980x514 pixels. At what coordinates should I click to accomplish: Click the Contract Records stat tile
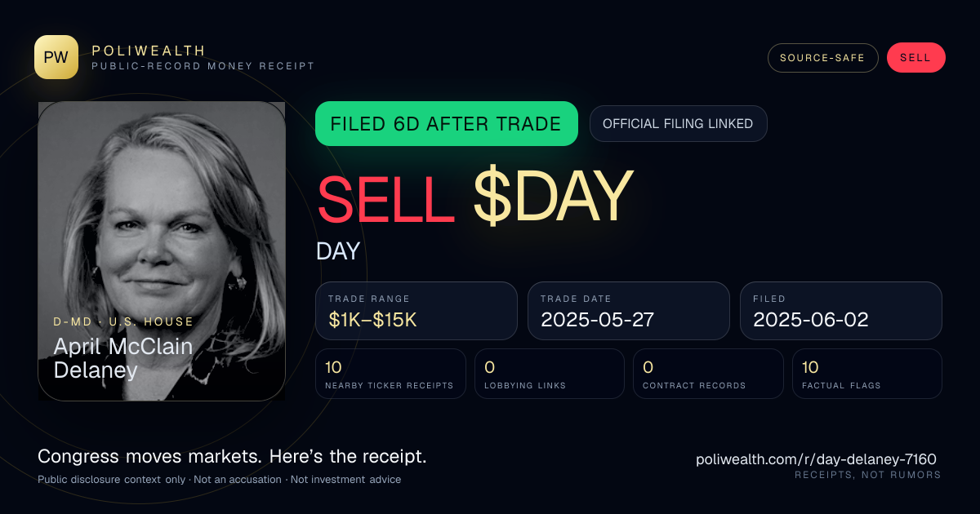point(708,374)
